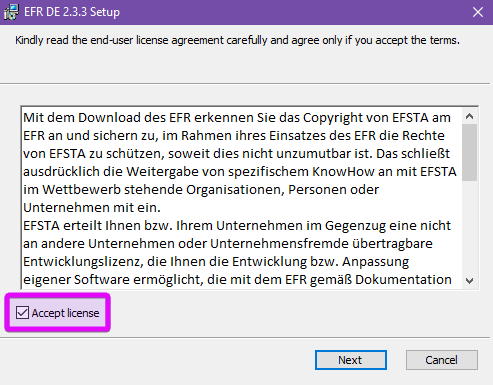This screenshot has width=493, height=385.
Task: Close the EFR DE 2.3.3 Setup window
Action: tap(478, 12)
